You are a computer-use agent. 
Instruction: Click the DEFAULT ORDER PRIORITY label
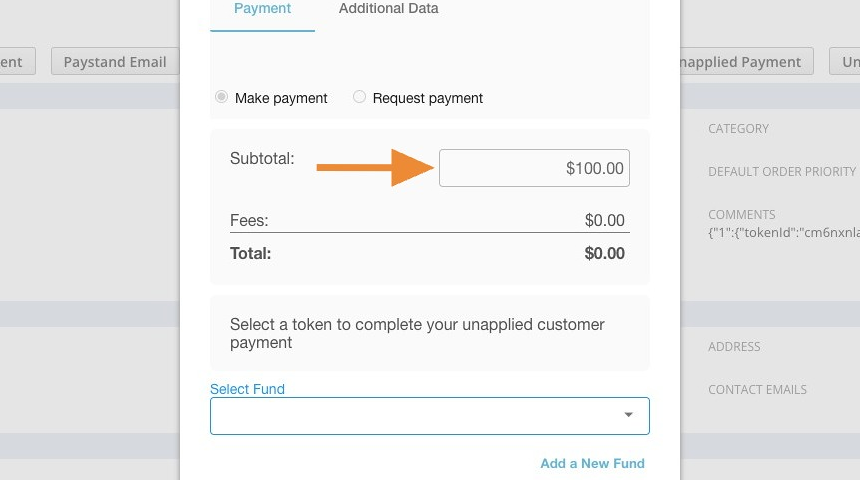pos(782,172)
